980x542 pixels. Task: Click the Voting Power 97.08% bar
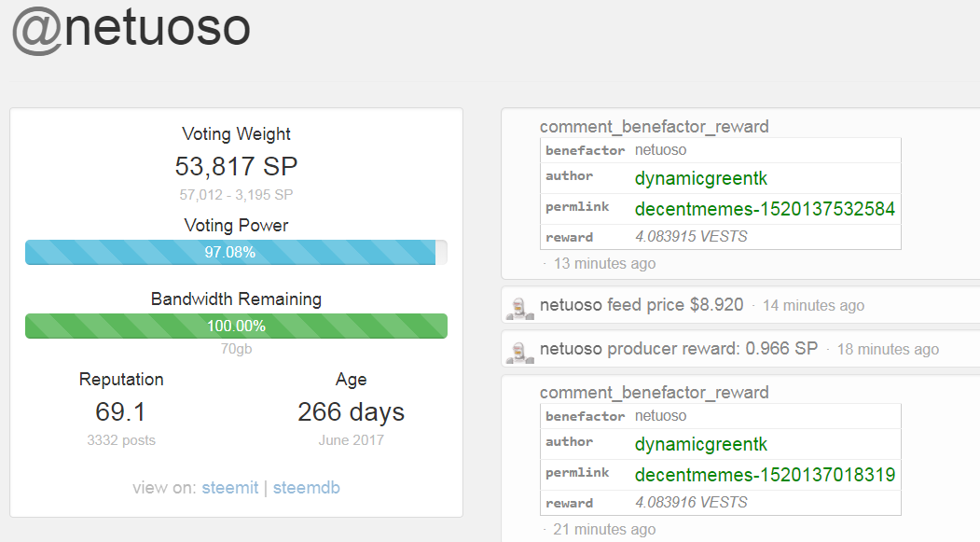click(x=236, y=252)
